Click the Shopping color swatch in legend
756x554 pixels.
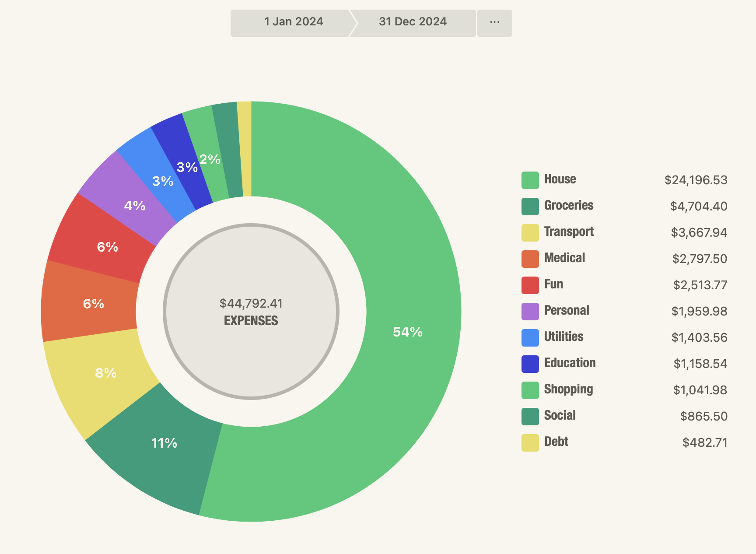pyautogui.click(x=530, y=390)
